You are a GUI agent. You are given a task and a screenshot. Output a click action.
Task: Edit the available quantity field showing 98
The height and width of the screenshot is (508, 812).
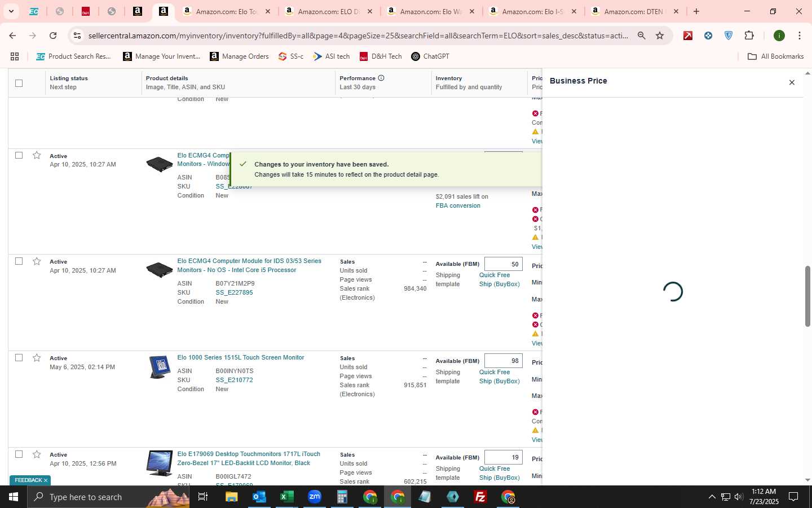504,361
